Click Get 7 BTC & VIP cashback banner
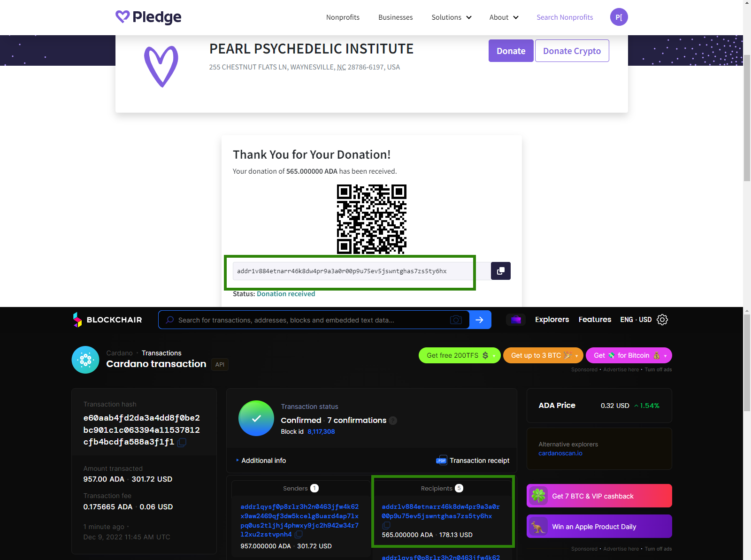 [599, 496]
